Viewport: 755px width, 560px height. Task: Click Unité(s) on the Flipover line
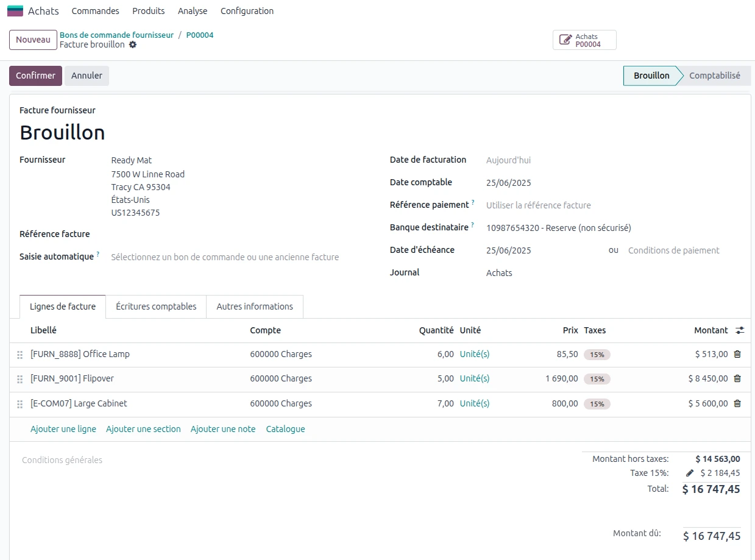point(475,378)
